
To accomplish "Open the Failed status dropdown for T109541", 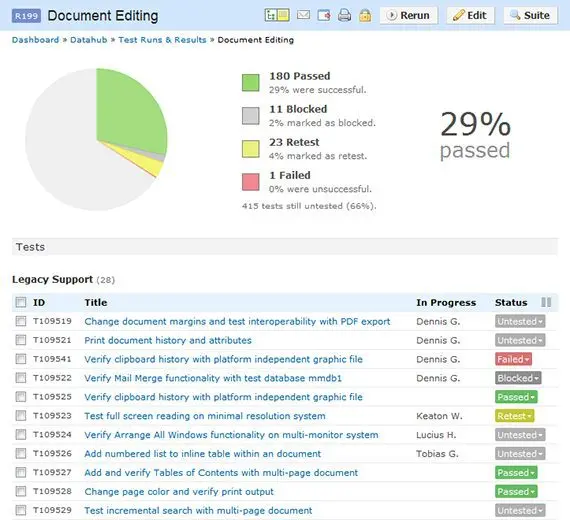I will 513,359.
